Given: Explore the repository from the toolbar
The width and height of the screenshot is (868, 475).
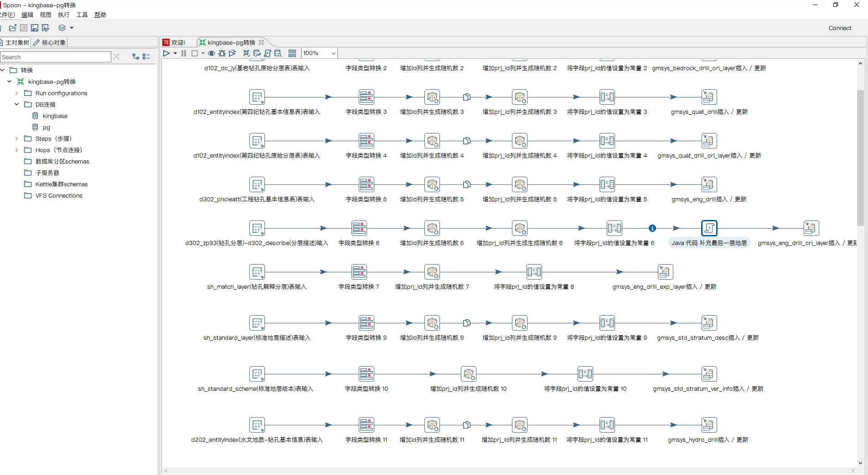Looking at the screenshot, I should 24,28.
